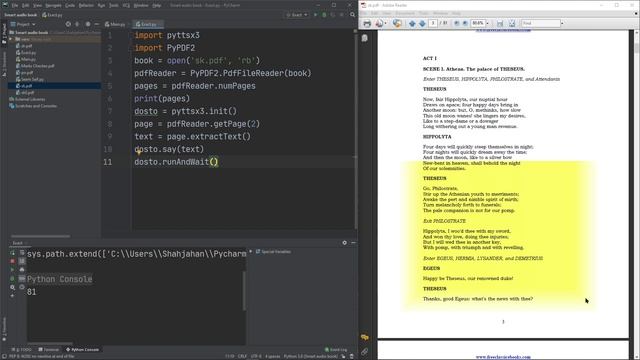Switch to the Main.py editor tab

[115, 24]
